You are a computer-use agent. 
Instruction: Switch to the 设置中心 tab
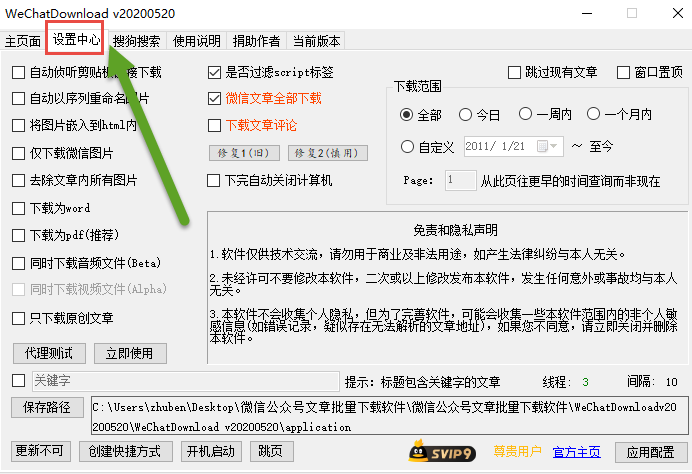[76, 40]
